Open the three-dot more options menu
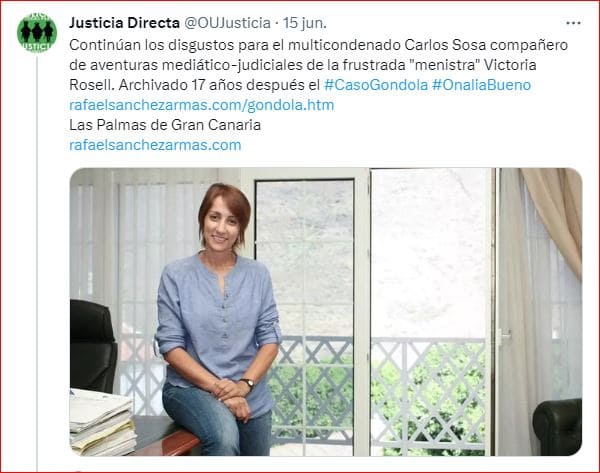Viewport: 600px width, 473px height. point(573,23)
